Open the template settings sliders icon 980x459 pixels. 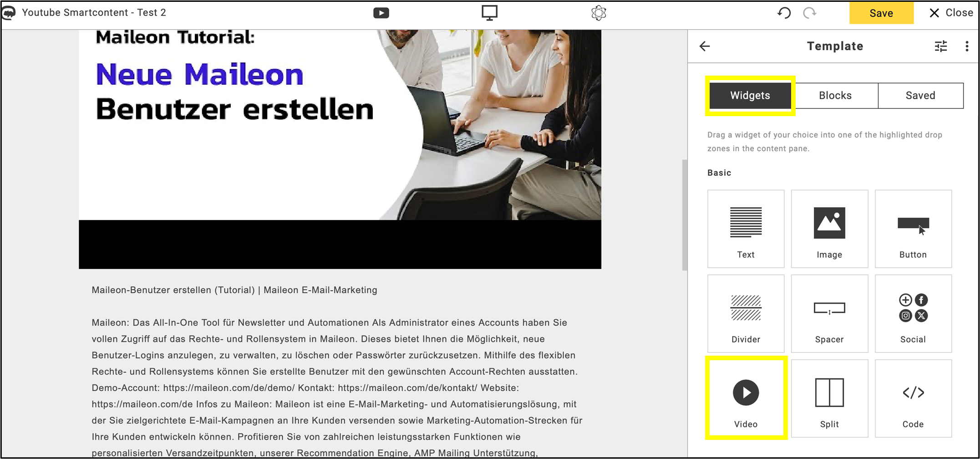(x=941, y=46)
